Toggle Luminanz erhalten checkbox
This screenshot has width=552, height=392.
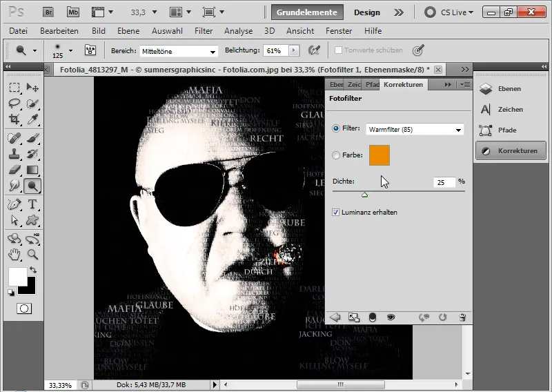tap(335, 213)
